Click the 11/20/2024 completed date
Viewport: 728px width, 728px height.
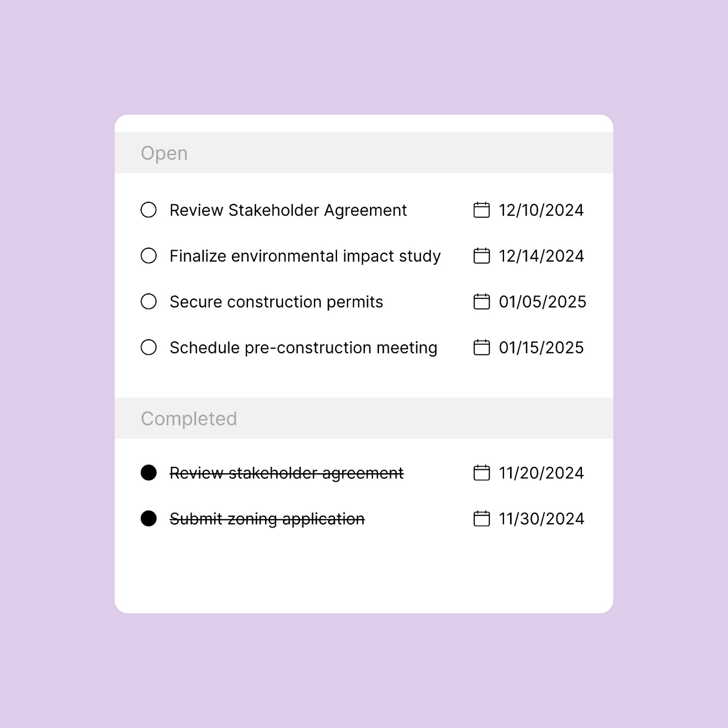click(541, 473)
